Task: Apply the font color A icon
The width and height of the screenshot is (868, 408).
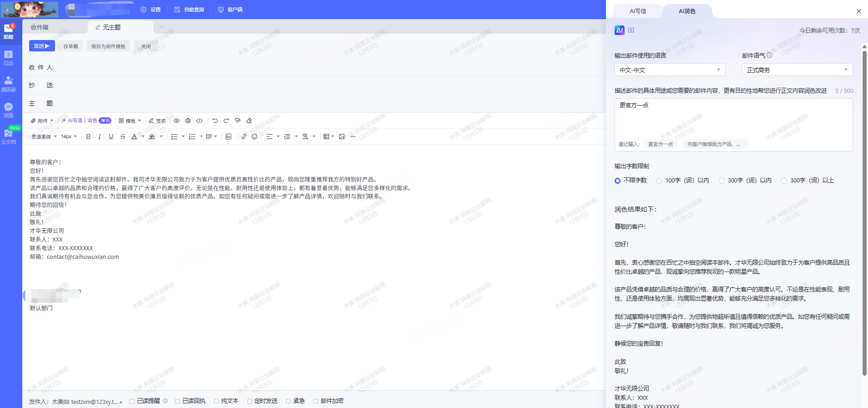Action: point(134,136)
